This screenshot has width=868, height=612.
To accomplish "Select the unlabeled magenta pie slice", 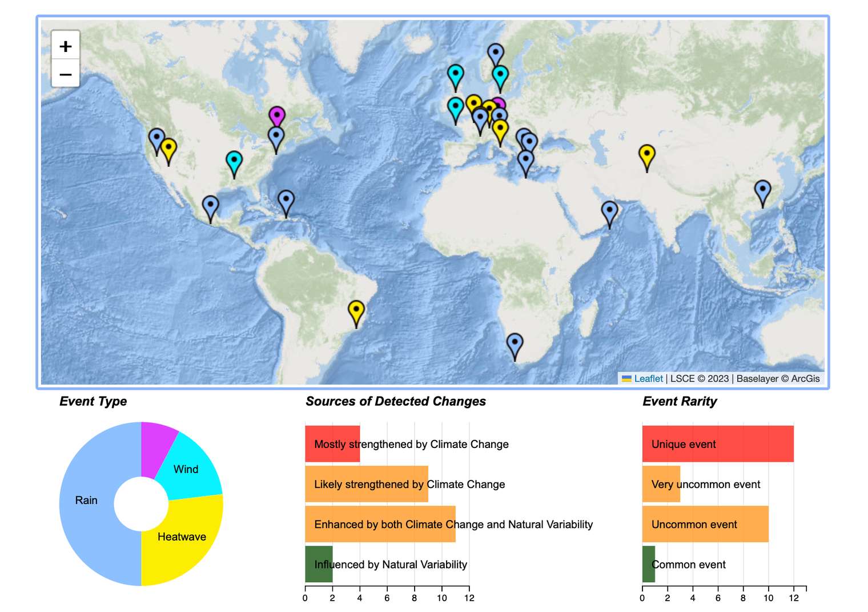I will (158, 443).
